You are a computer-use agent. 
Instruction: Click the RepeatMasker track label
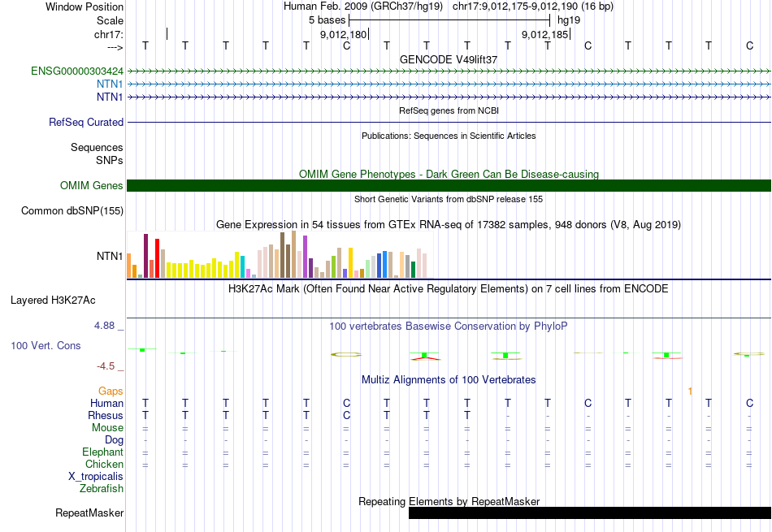click(x=89, y=513)
